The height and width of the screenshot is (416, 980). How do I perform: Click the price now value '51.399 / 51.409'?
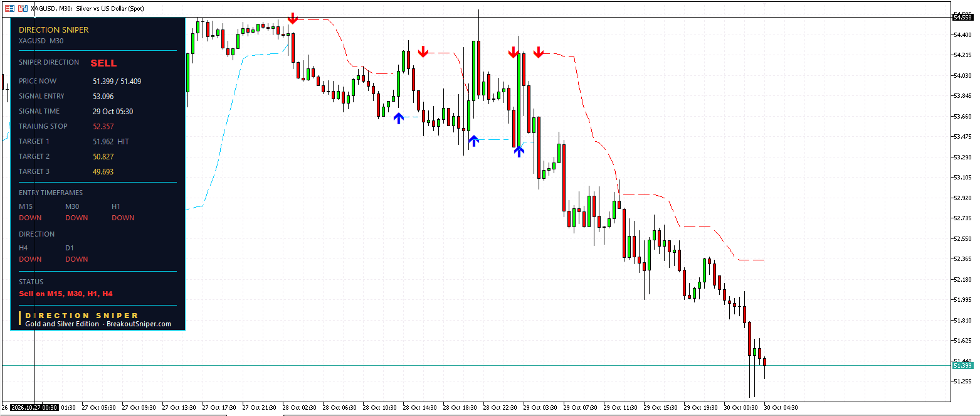pyautogui.click(x=117, y=81)
